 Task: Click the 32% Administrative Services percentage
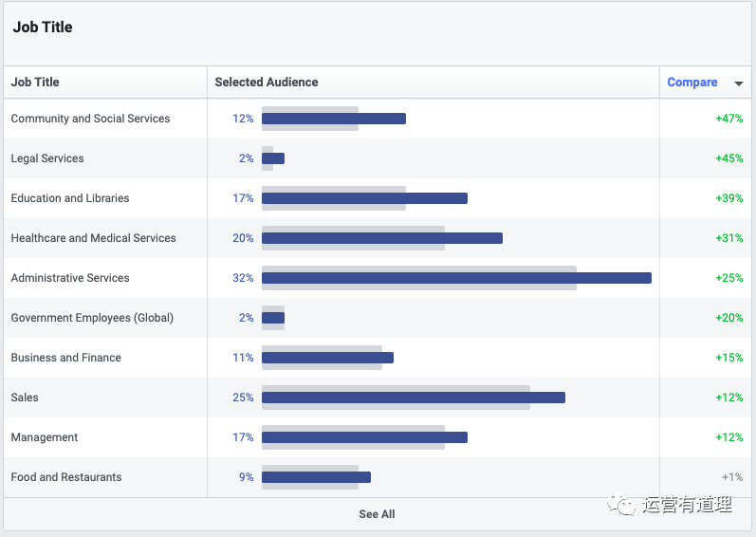coord(243,278)
